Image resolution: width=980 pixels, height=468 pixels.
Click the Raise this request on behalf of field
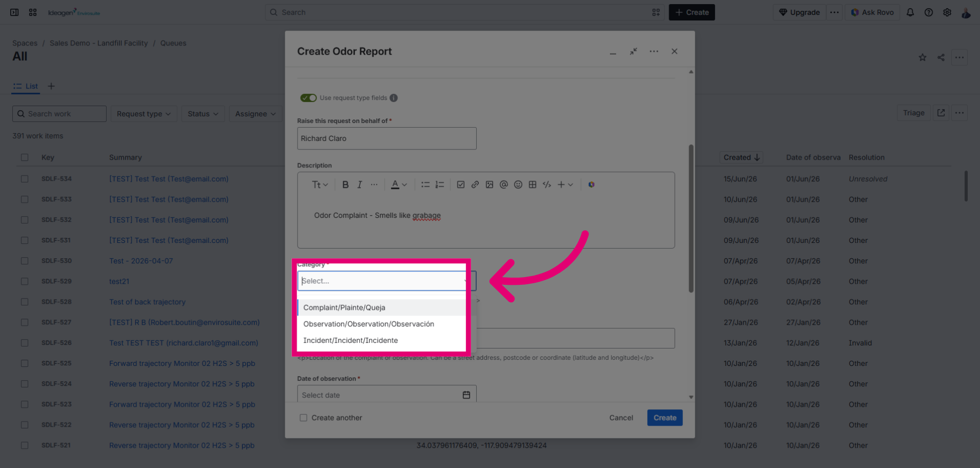tap(386, 138)
